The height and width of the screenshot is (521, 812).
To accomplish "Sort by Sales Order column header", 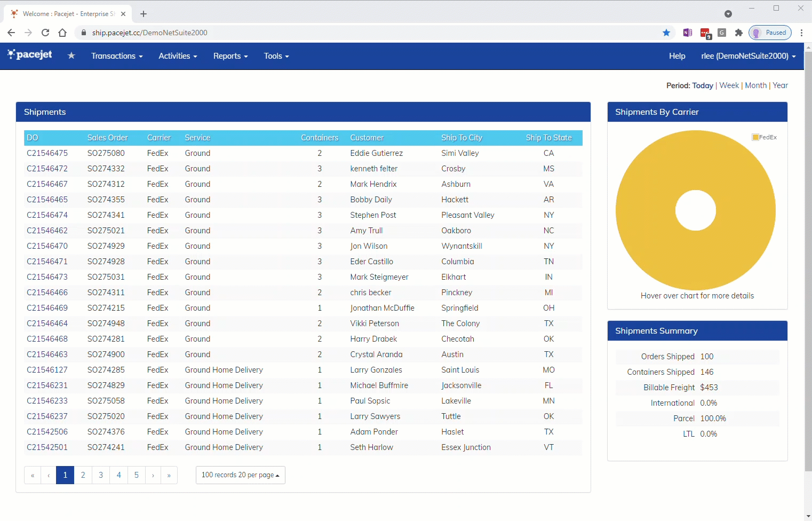I will [x=107, y=138].
